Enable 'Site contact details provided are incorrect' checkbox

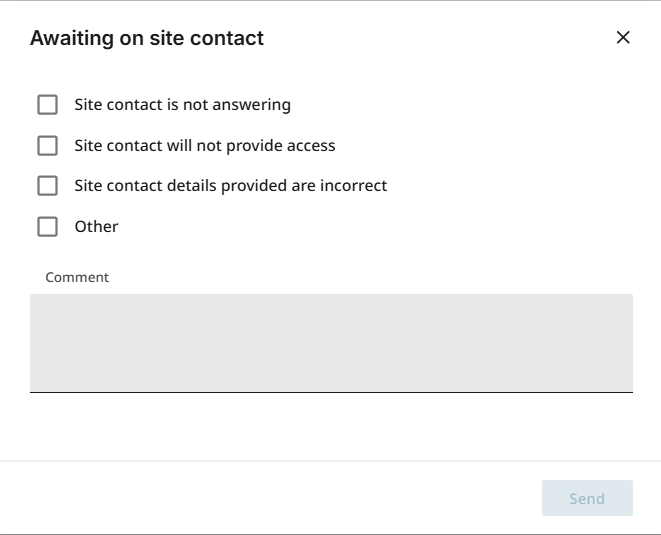click(x=47, y=186)
